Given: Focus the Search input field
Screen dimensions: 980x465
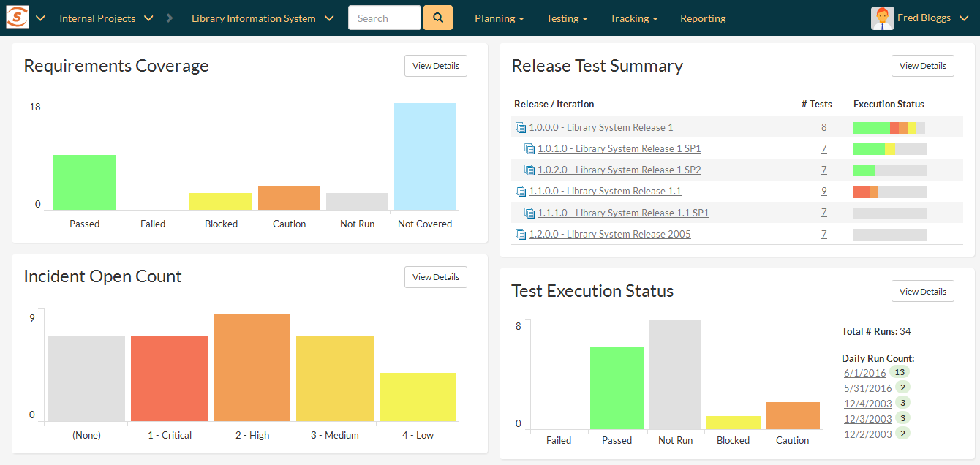Looking at the screenshot, I should coord(385,18).
